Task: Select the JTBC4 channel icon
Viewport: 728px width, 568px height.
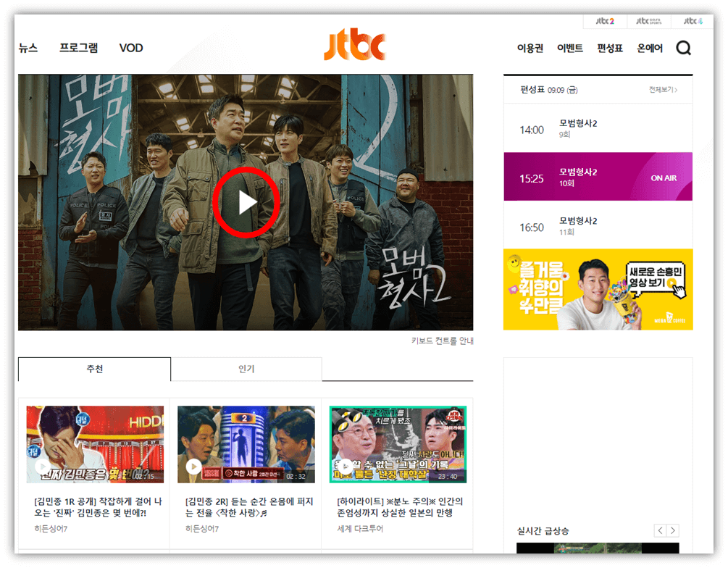Action: pyautogui.click(x=692, y=21)
